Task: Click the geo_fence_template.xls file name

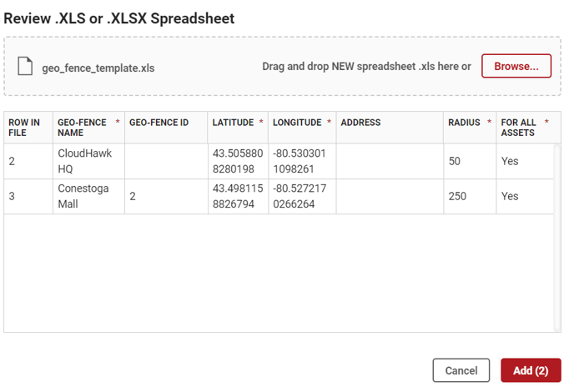Action: [x=98, y=68]
